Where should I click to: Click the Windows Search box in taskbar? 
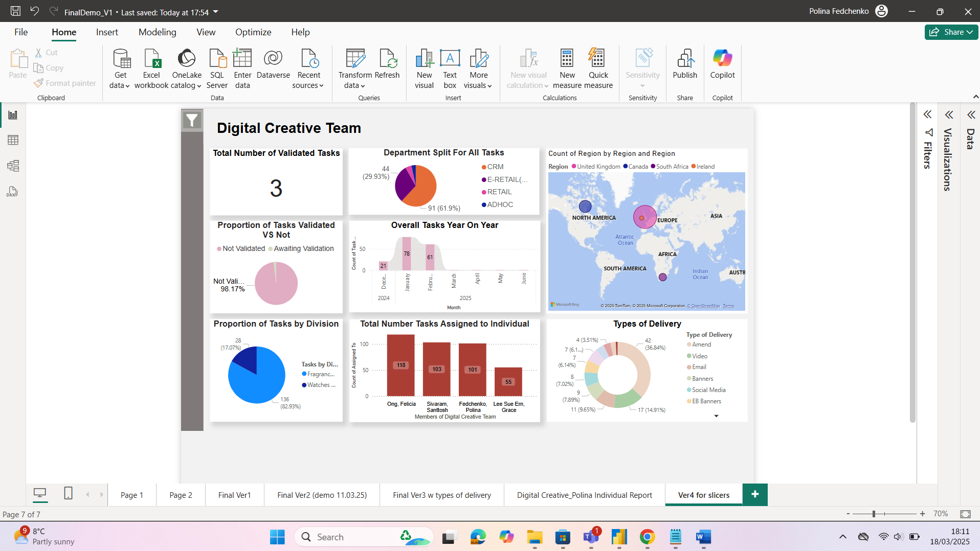[363, 537]
